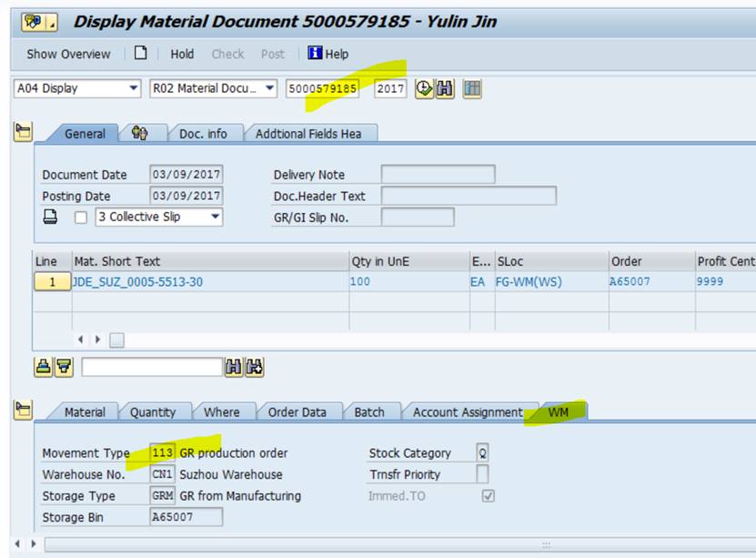Click the Hold button
This screenshot has height=558, width=756.
coord(183,55)
